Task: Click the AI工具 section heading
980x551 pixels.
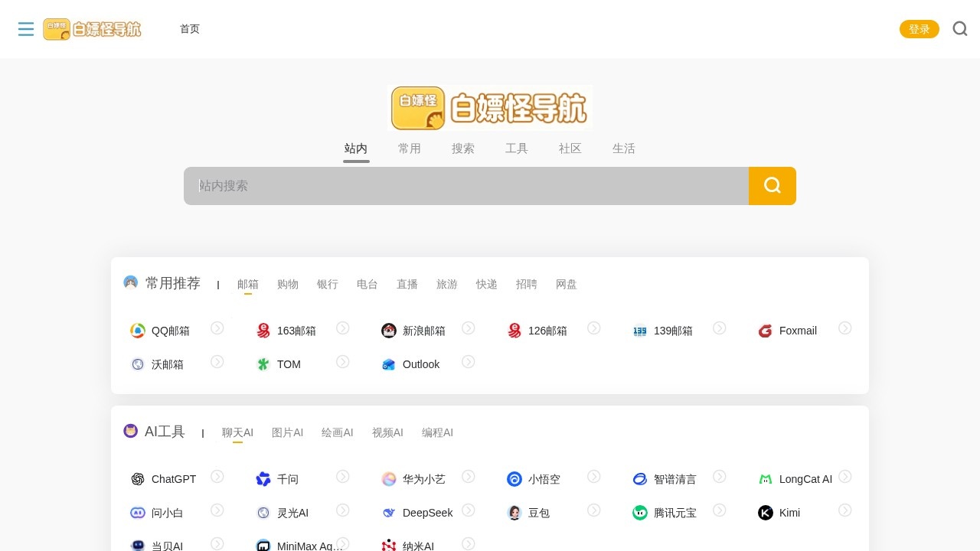Action: pos(165,432)
